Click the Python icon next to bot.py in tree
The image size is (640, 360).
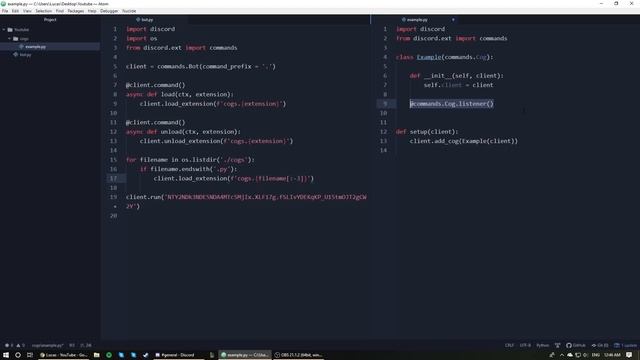16,54
